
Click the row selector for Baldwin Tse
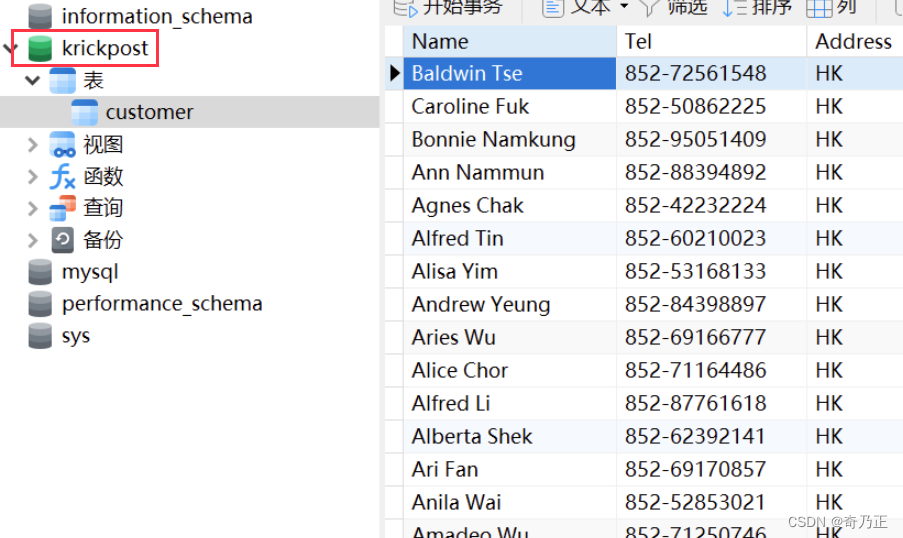pos(394,73)
